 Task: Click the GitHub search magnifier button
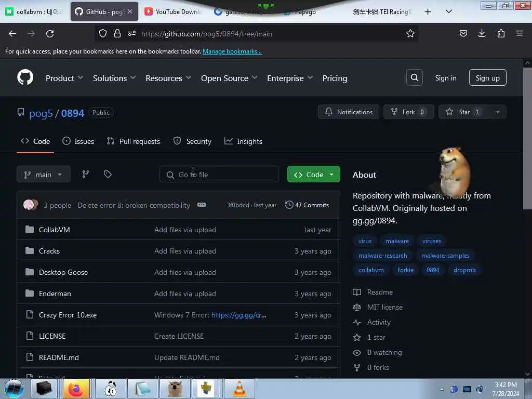[x=414, y=78]
